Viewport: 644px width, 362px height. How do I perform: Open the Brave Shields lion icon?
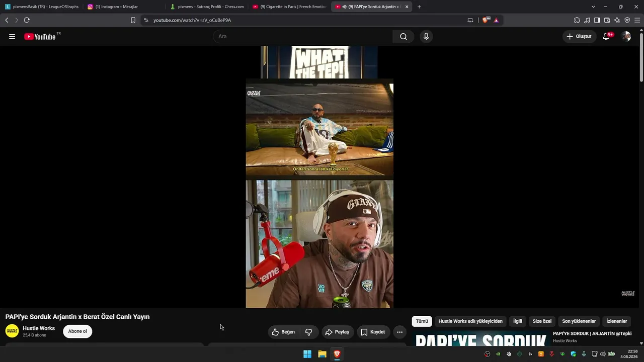[485, 20]
